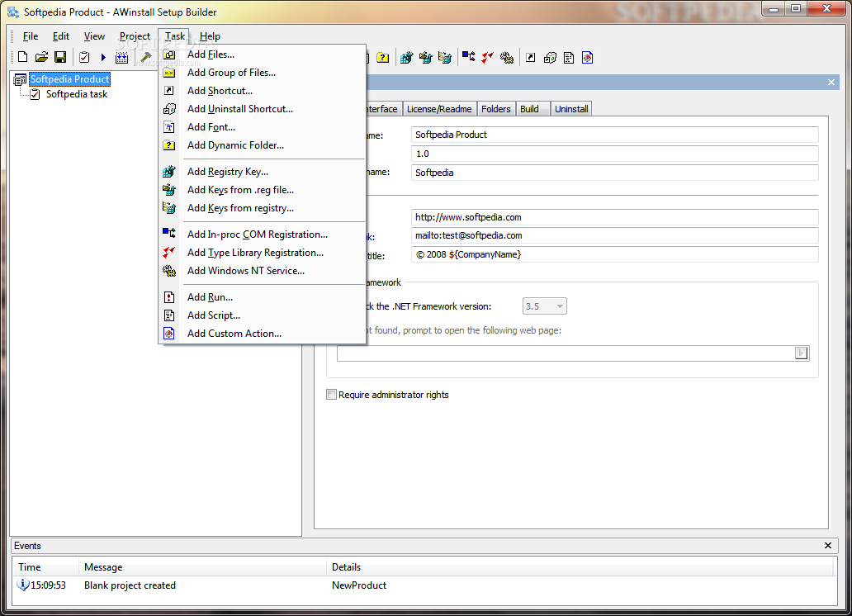
Task: Save the project with the floppy disk icon
Action: 60,57
